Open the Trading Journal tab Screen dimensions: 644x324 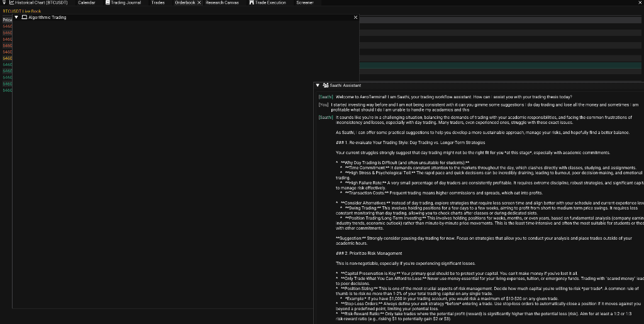pos(123,3)
